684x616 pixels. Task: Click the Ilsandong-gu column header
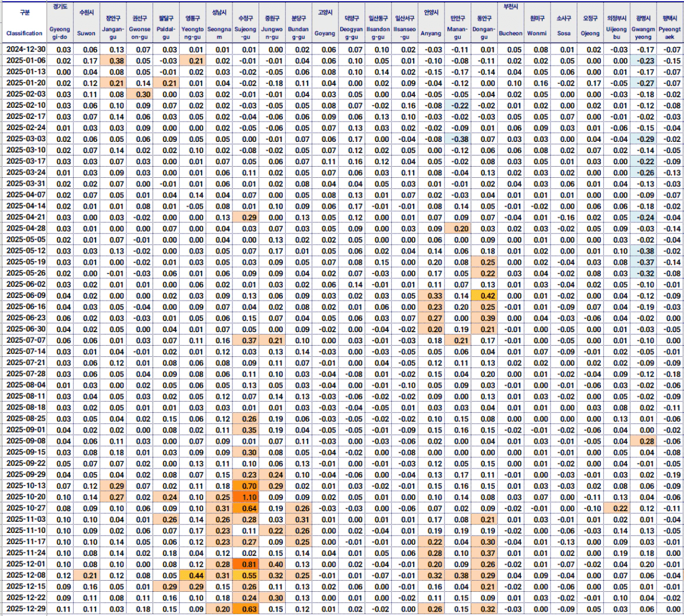point(378,22)
